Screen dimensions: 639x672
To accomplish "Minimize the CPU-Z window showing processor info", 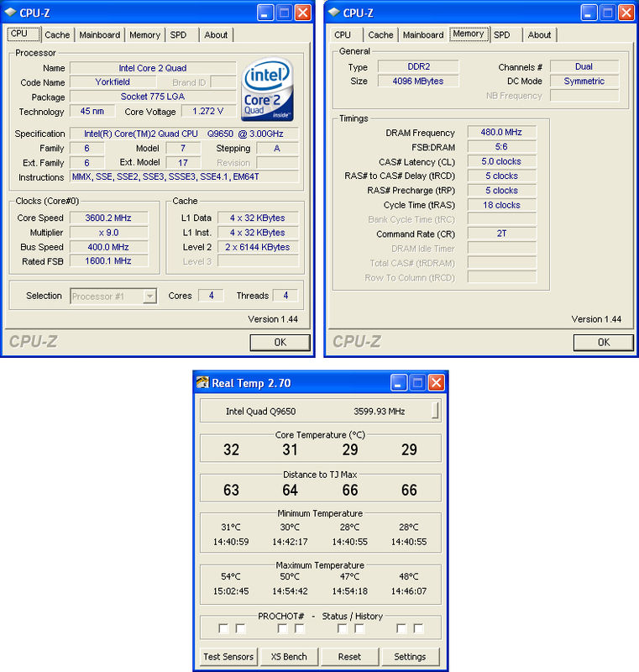I will pos(265,13).
